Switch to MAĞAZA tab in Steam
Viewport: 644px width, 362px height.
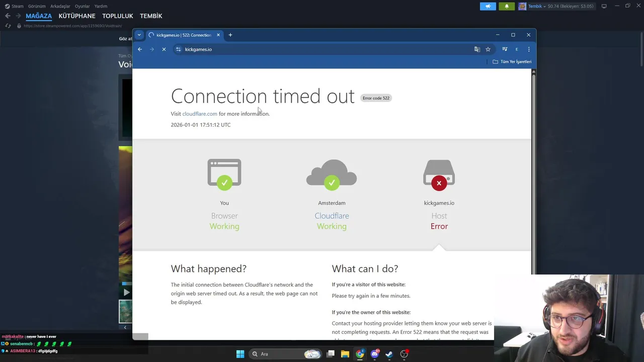[x=39, y=16]
